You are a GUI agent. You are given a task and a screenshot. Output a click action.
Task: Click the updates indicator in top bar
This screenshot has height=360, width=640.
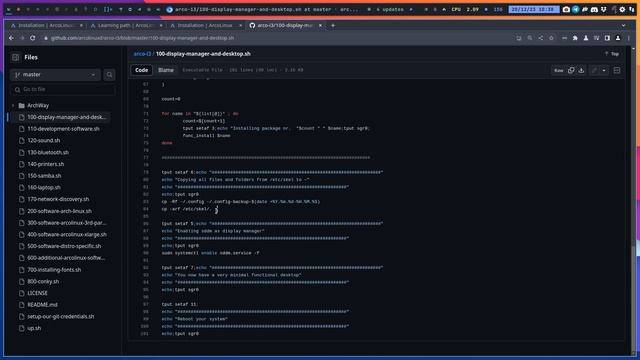pos(390,9)
